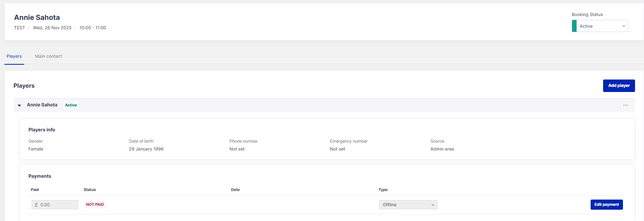The width and height of the screenshot is (644, 221).
Task: Click the Annie Sahota name in player row
Action: pyautogui.click(x=42, y=105)
